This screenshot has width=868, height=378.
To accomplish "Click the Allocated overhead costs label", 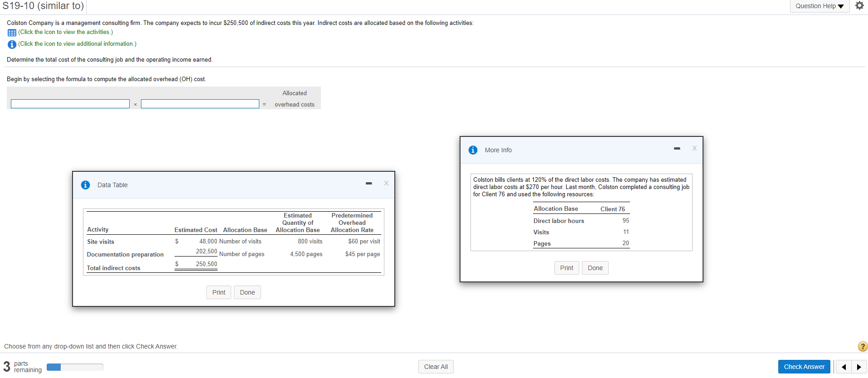I will click(295, 99).
